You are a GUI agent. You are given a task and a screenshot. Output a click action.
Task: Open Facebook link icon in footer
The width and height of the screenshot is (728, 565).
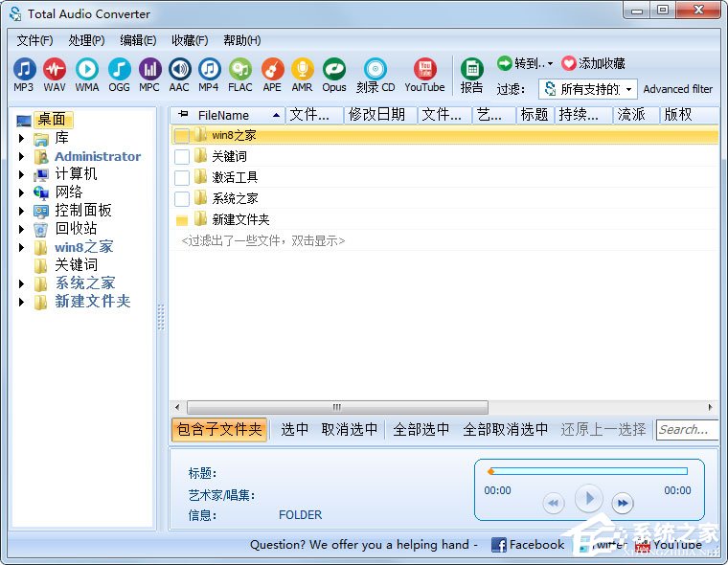pos(499,545)
